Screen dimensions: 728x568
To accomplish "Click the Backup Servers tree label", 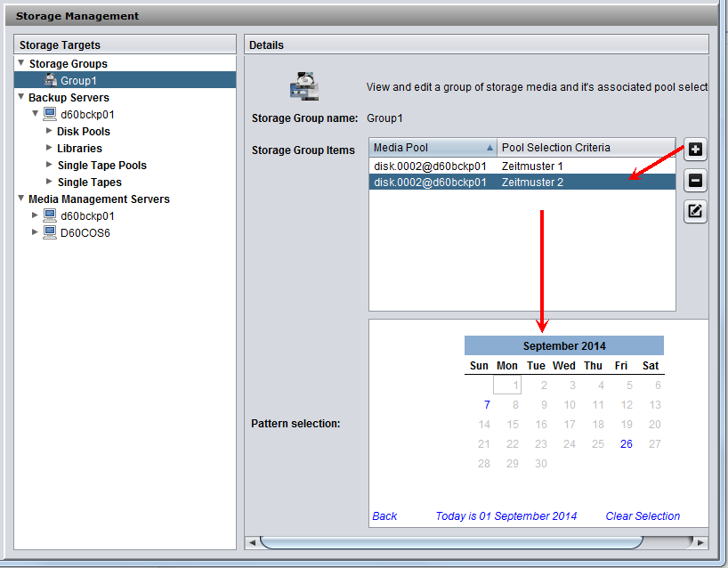I will point(69,98).
